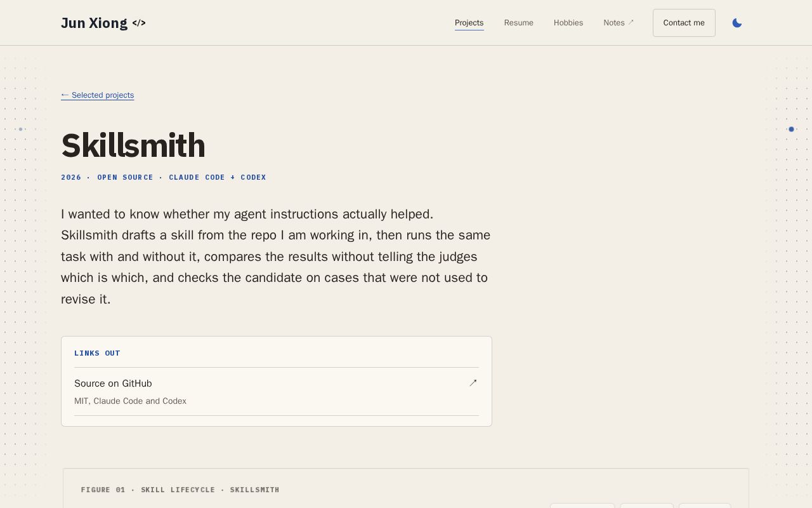Click the LINKS OUT label

point(97,353)
